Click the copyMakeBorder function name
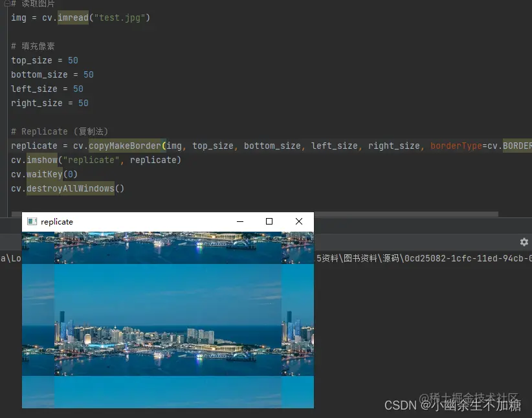 click(125, 146)
